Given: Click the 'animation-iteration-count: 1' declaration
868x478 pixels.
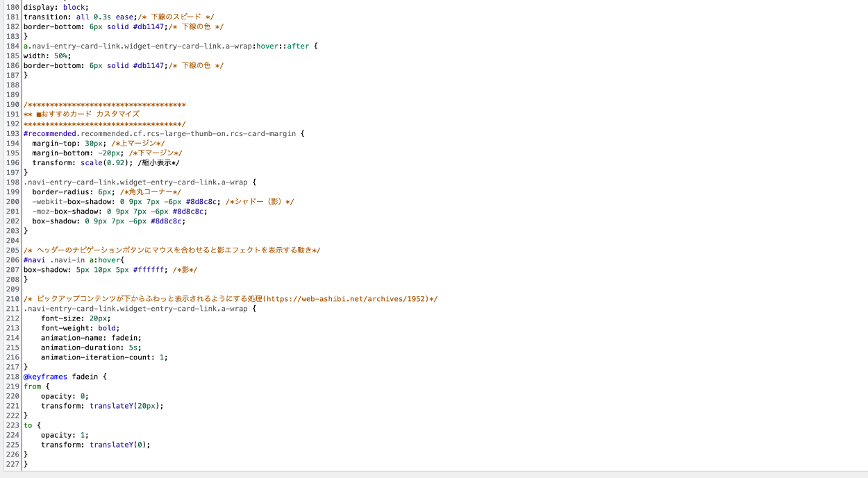Looking at the screenshot, I should click(104, 357).
